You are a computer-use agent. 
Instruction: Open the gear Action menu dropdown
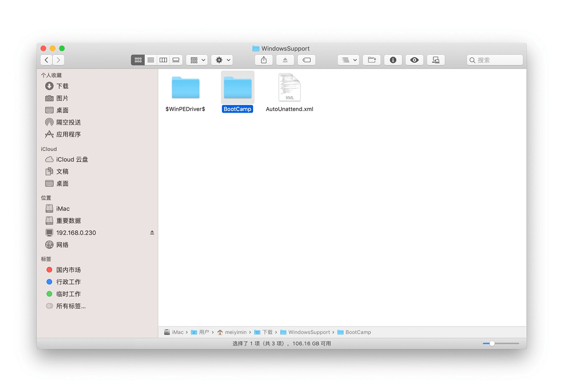coord(222,60)
